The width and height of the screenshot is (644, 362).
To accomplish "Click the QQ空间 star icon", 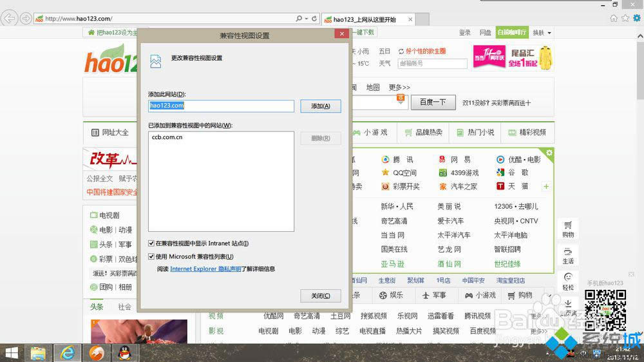I will click(x=385, y=173).
